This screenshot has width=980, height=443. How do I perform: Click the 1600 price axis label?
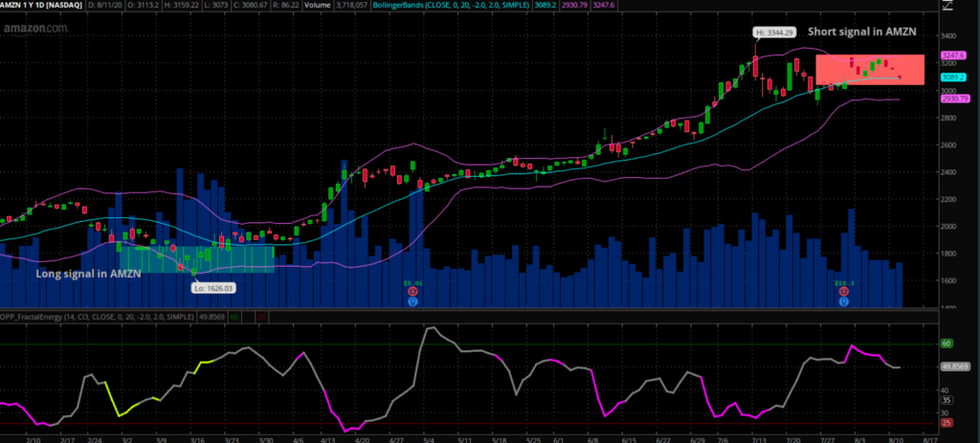[948, 280]
